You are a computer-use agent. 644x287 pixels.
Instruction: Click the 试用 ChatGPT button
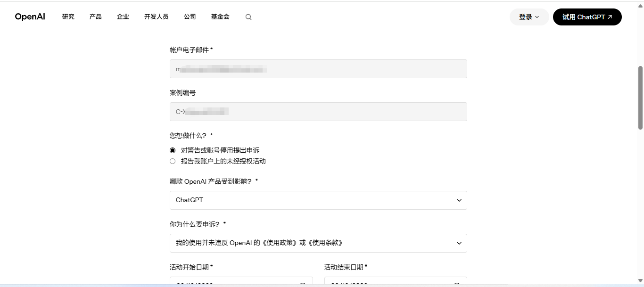[587, 17]
